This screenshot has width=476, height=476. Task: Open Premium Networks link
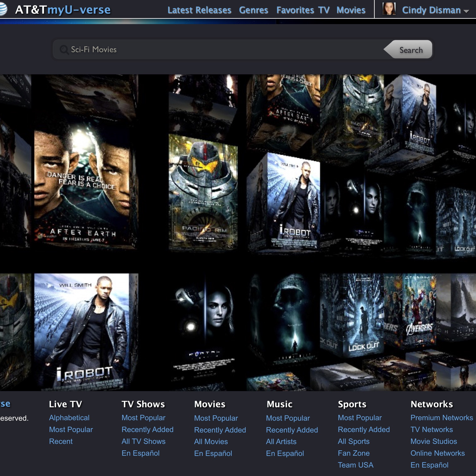[442, 418]
